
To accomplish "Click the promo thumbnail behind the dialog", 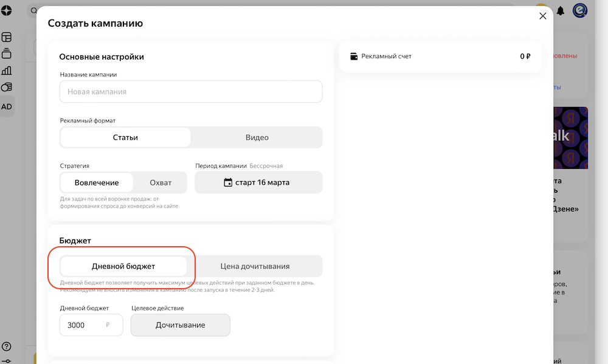I will [571, 138].
